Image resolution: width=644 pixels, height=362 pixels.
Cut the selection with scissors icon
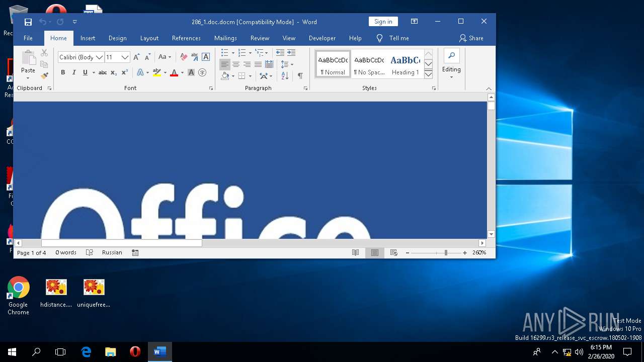[44, 53]
